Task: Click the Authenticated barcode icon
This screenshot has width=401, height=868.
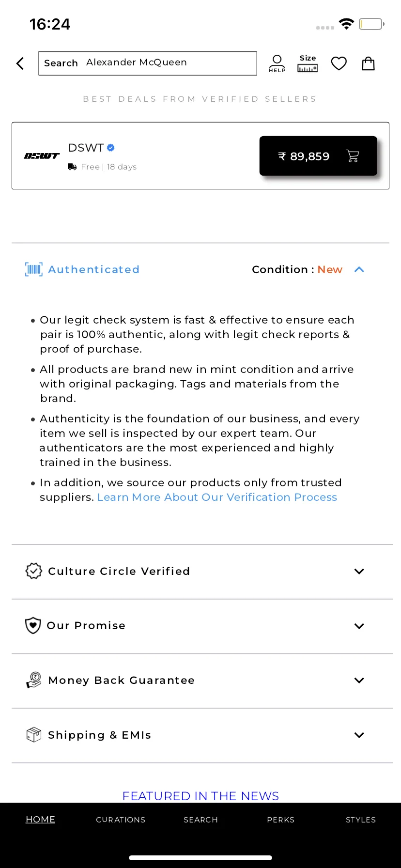Action: point(34,269)
